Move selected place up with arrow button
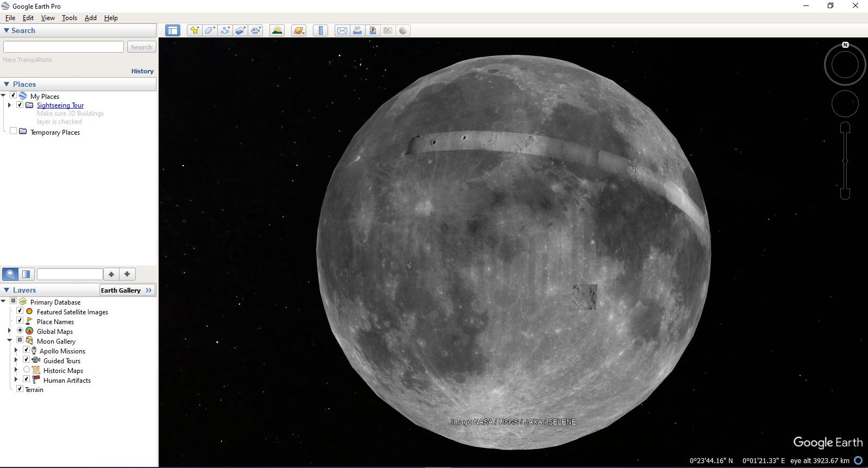 [x=111, y=274]
